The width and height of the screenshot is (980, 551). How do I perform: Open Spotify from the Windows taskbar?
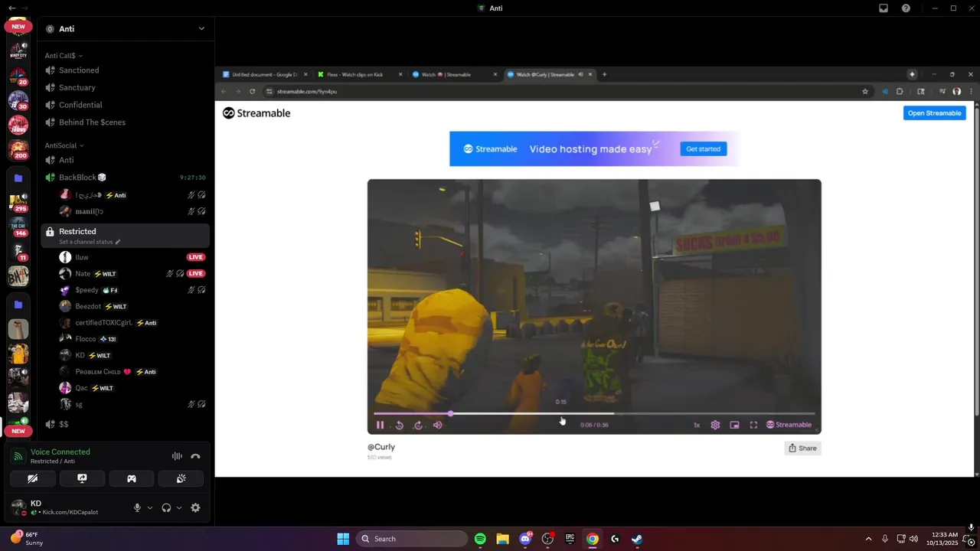pyautogui.click(x=480, y=539)
